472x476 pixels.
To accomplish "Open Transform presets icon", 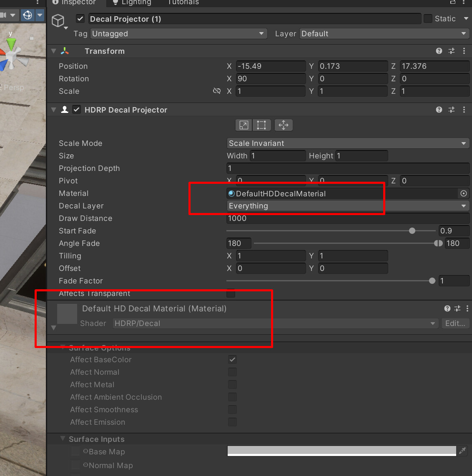I will [452, 51].
